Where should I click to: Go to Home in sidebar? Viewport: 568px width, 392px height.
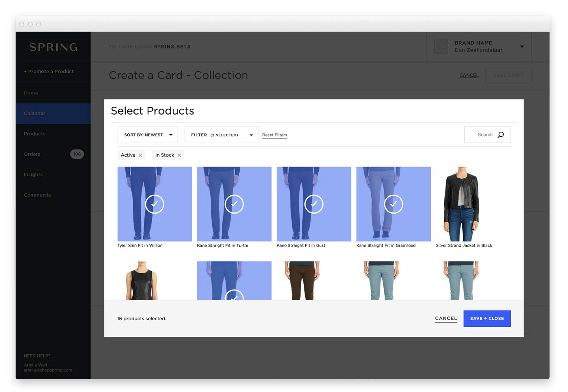coord(31,93)
